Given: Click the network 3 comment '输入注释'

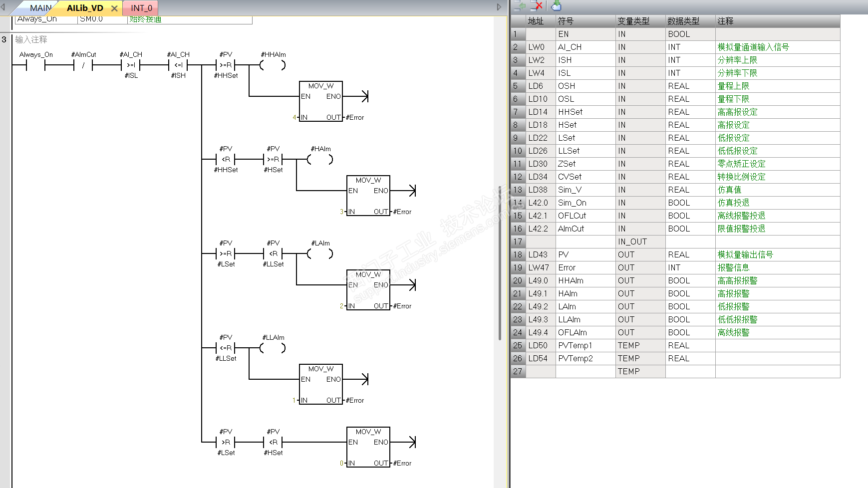Looking at the screenshot, I should 31,39.
